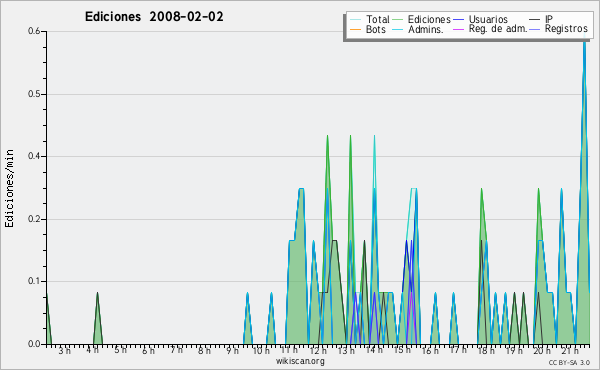Click the '3 h' x-axis label

(x=65, y=350)
